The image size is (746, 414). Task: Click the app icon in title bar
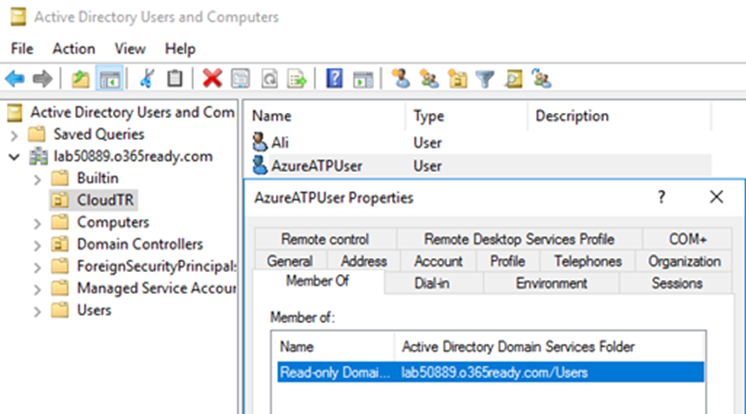click(19, 17)
